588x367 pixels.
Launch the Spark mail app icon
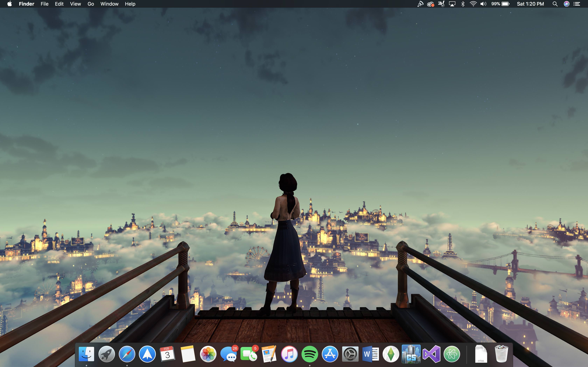click(x=147, y=354)
